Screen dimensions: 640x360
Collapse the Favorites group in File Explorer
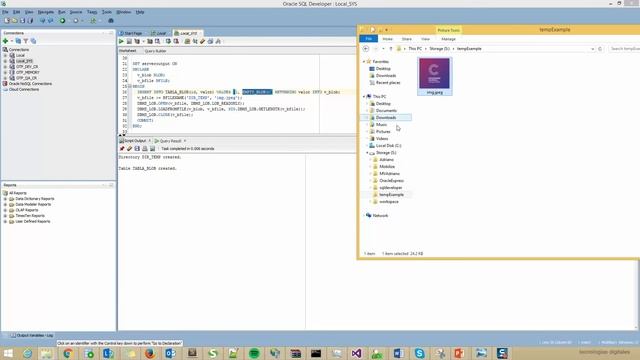pos(364,62)
